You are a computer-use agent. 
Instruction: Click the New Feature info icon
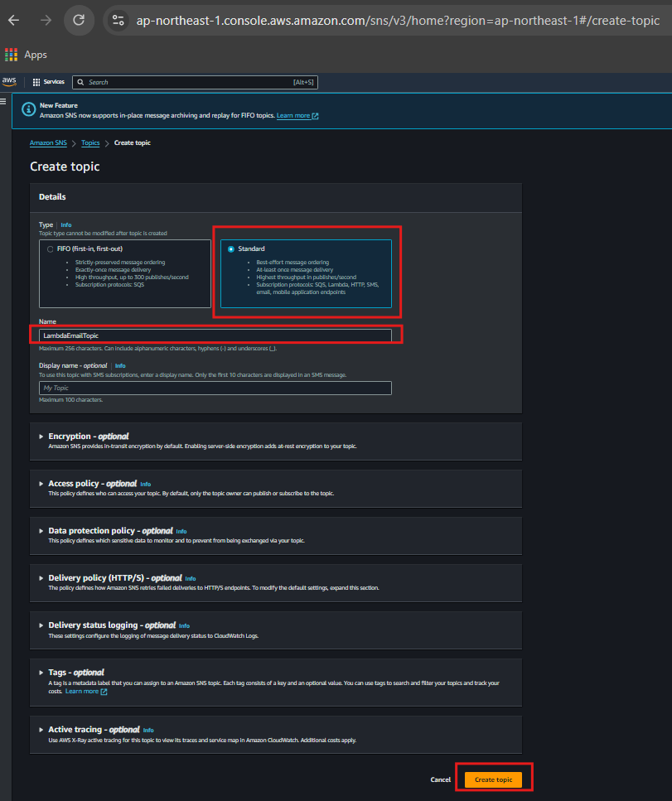[x=28, y=109]
